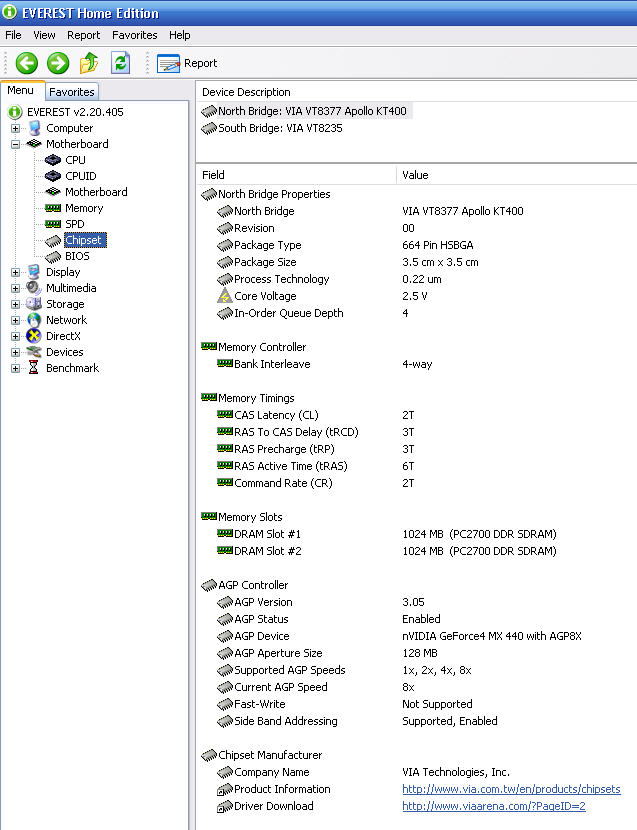This screenshot has width=637, height=830.
Task: Select the DRAM Slot #1 row
Action: [x=416, y=534]
